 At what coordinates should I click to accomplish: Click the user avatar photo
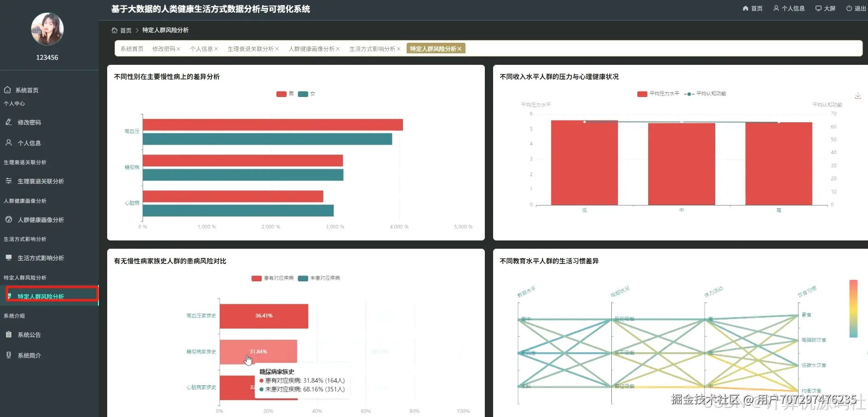pyautogui.click(x=47, y=29)
